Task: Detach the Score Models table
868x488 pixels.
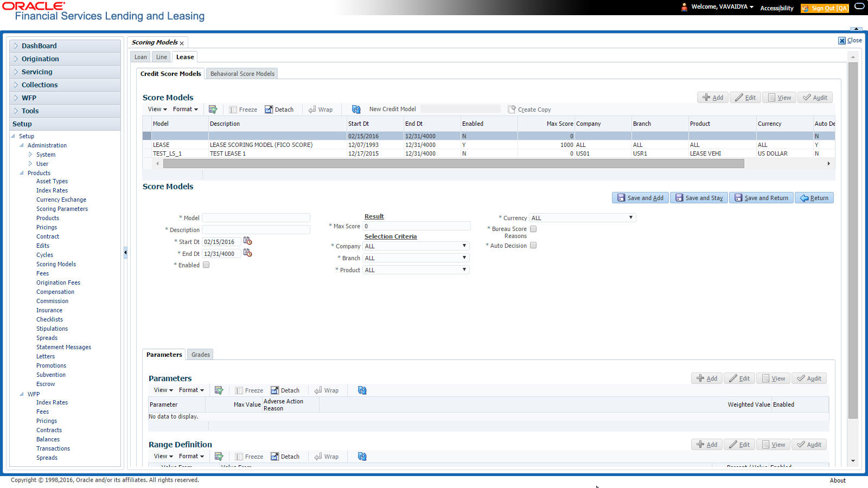Action: tap(279, 110)
